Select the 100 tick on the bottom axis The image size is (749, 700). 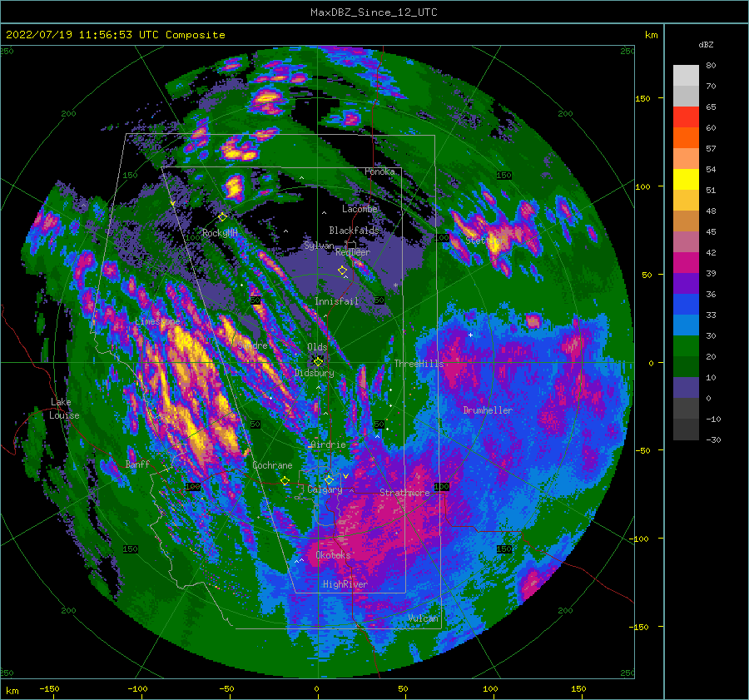[x=490, y=688]
